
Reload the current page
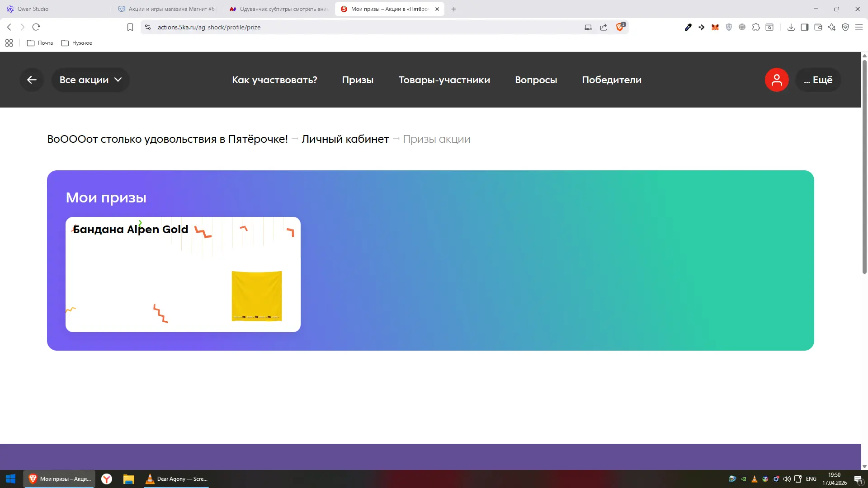pyautogui.click(x=36, y=27)
